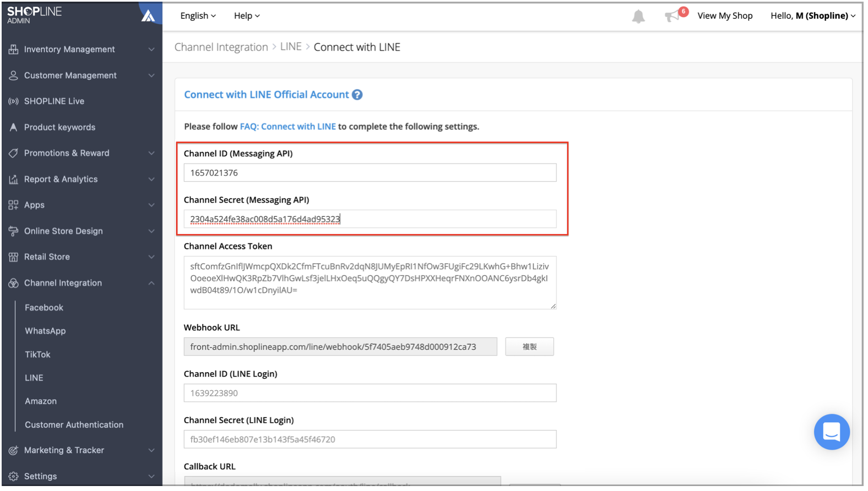The height and width of the screenshot is (491, 868).
Task: Open the Hello, M (Shopline) account menu
Action: click(813, 16)
